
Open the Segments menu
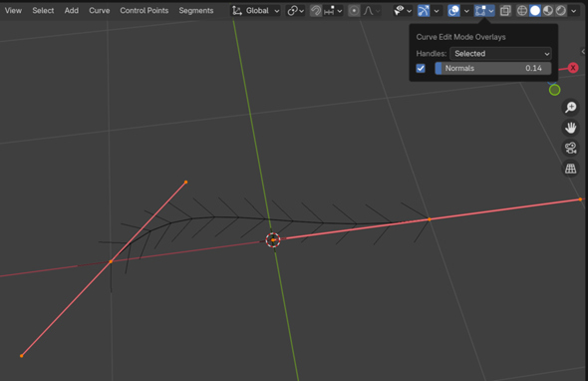point(196,11)
